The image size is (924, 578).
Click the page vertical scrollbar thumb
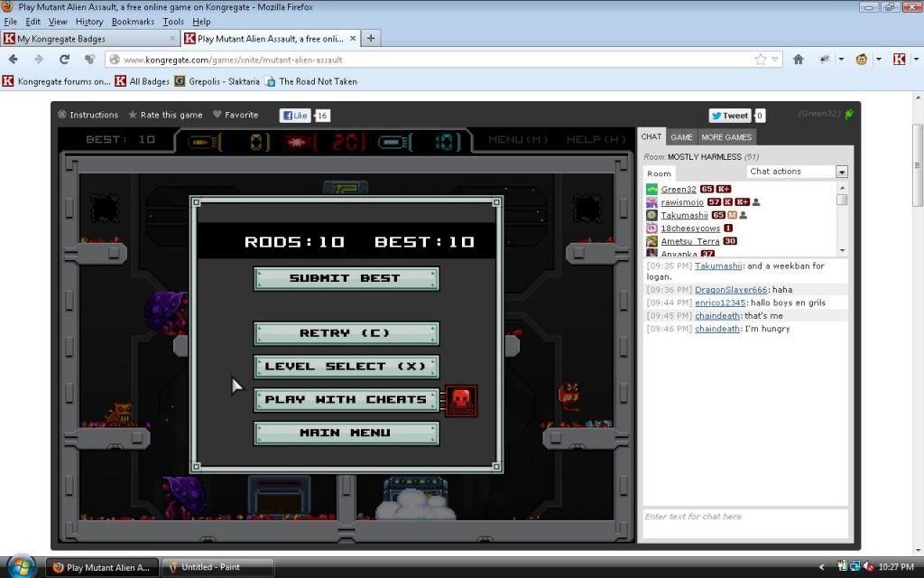918,165
